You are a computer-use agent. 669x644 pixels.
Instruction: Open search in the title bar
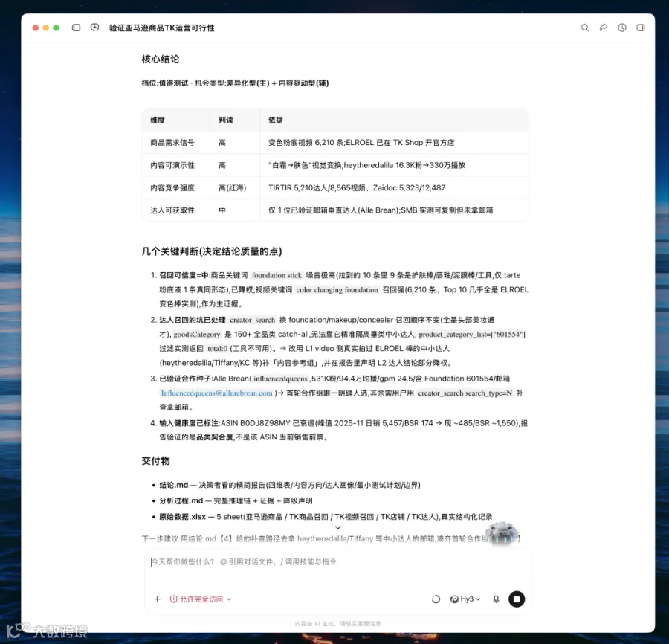point(585,28)
